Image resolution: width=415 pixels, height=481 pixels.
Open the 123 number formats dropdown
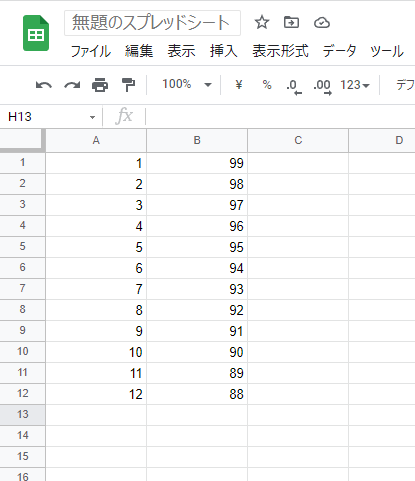[x=355, y=85]
